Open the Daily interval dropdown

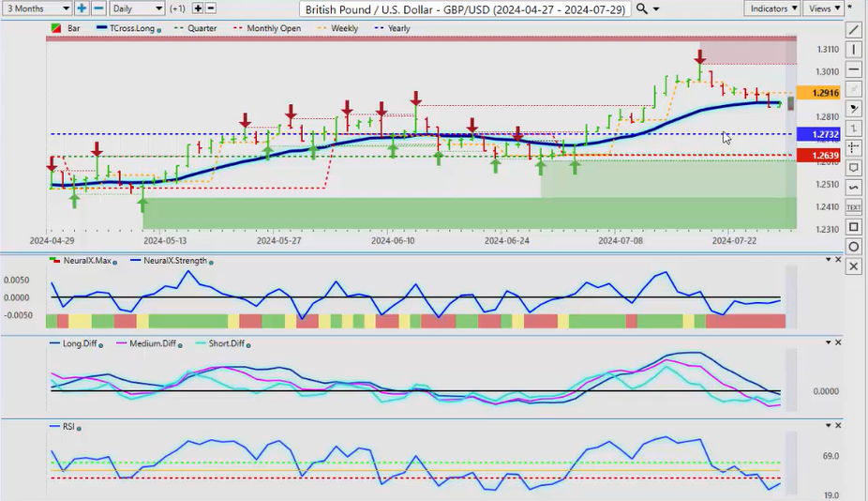(x=137, y=8)
